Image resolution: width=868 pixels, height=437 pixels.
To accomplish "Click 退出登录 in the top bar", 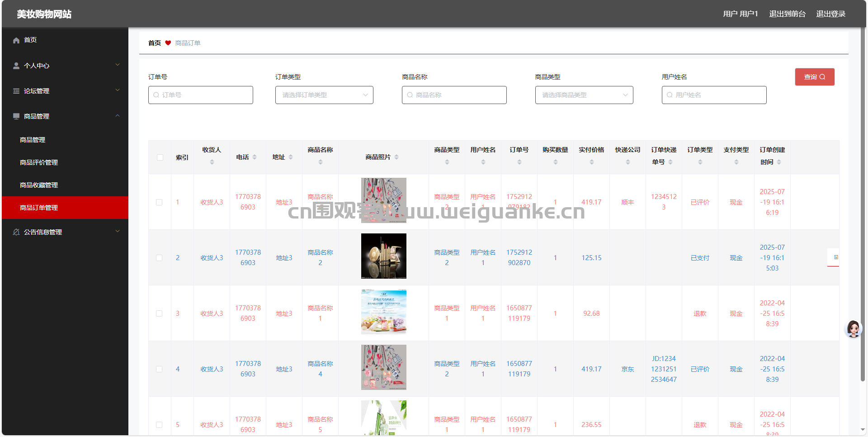I will coord(831,14).
